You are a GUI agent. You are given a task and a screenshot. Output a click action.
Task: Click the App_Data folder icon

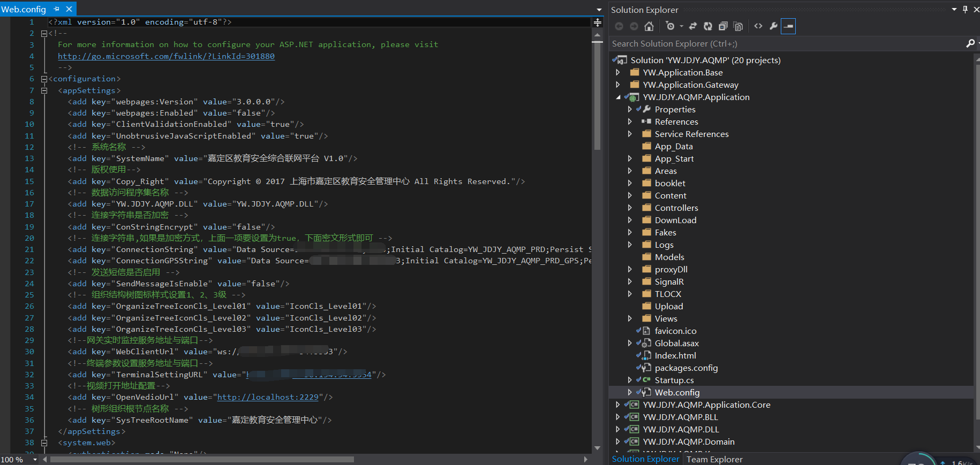pyautogui.click(x=646, y=146)
